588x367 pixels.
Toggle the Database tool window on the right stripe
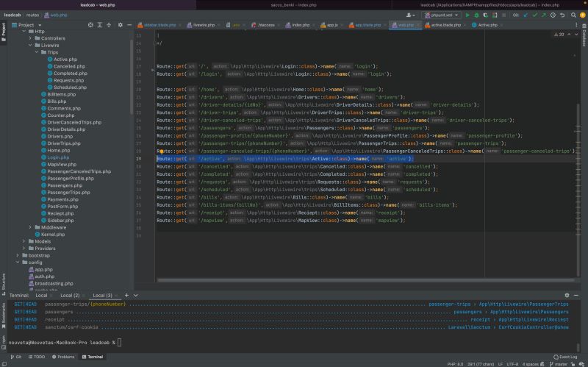(x=584, y=35)
